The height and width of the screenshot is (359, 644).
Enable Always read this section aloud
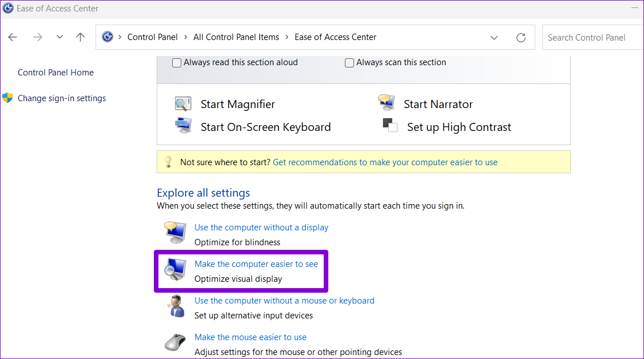point(177,63)
